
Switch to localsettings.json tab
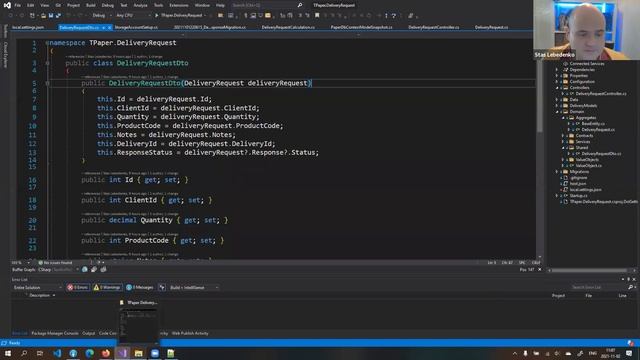tap(28, 27)
